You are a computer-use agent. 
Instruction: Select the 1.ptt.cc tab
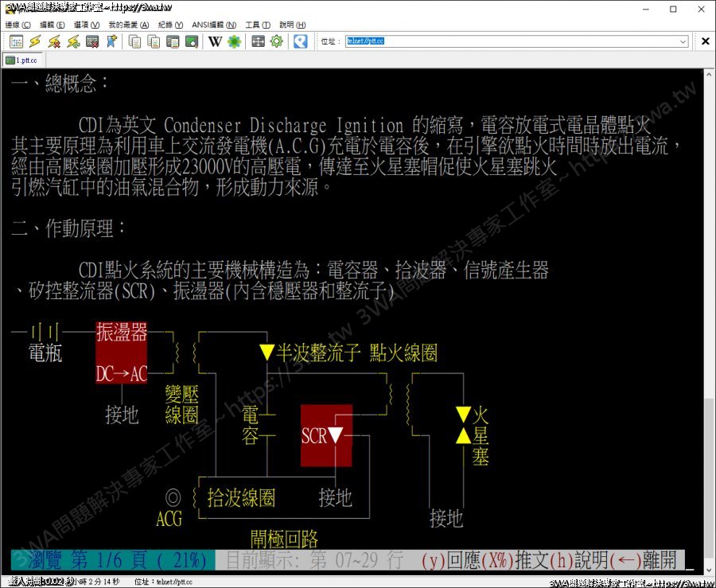click(x=24, y=60)
